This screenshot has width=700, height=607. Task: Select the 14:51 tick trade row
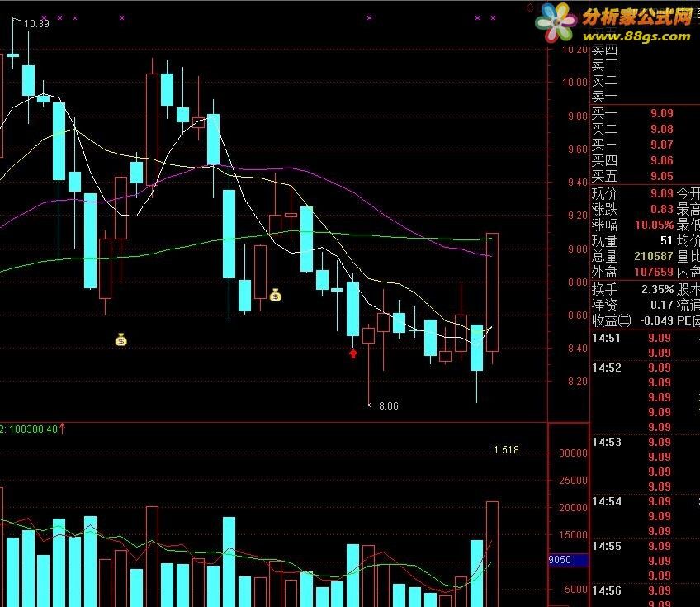(645, 338)
